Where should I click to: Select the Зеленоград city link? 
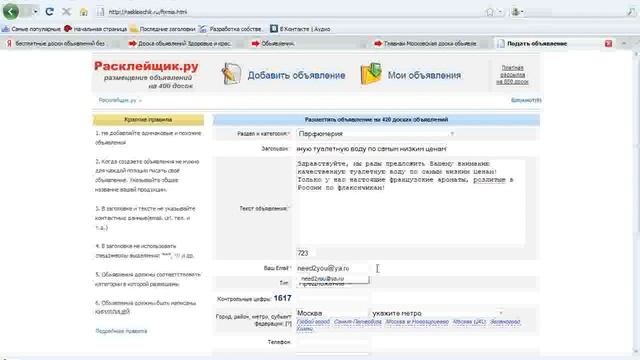(505, 322)
